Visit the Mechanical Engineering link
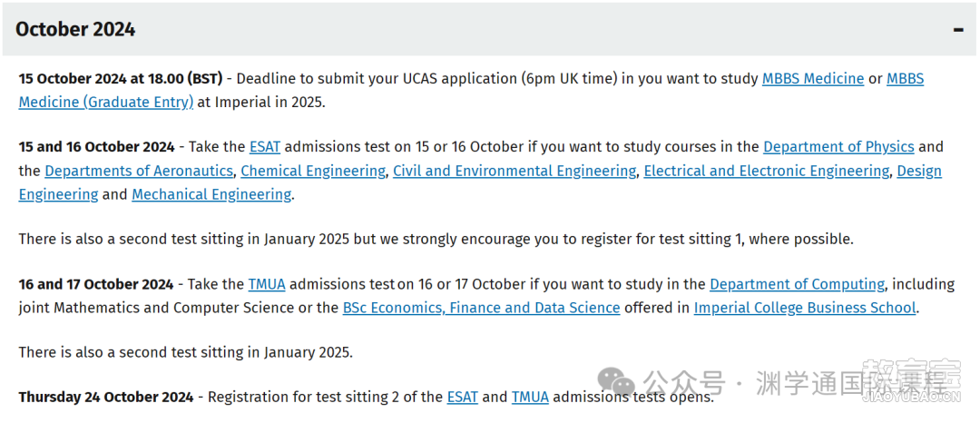Image resolution: width=980 pixels, height=423 pixels. 211,194
